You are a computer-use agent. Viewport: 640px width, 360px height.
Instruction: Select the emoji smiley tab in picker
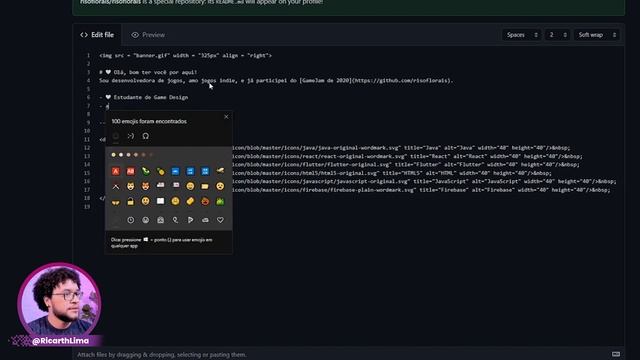click(x=116, y=136)
